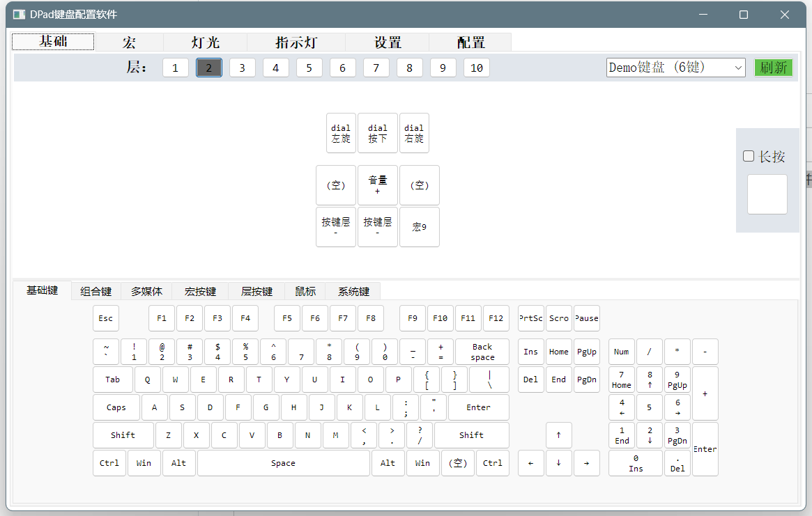Click the left arrow key button
Viewport: 812px width, 516px height.
(531, 463)
